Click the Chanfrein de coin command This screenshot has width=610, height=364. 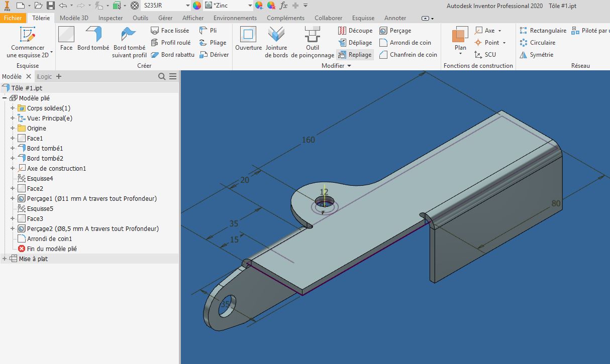pos(408,54)
